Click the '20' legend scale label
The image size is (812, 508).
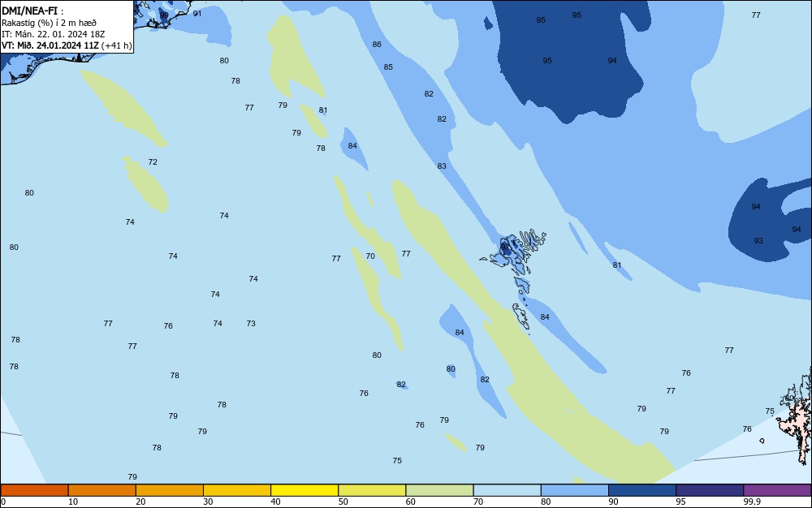[x=140, y=502]
